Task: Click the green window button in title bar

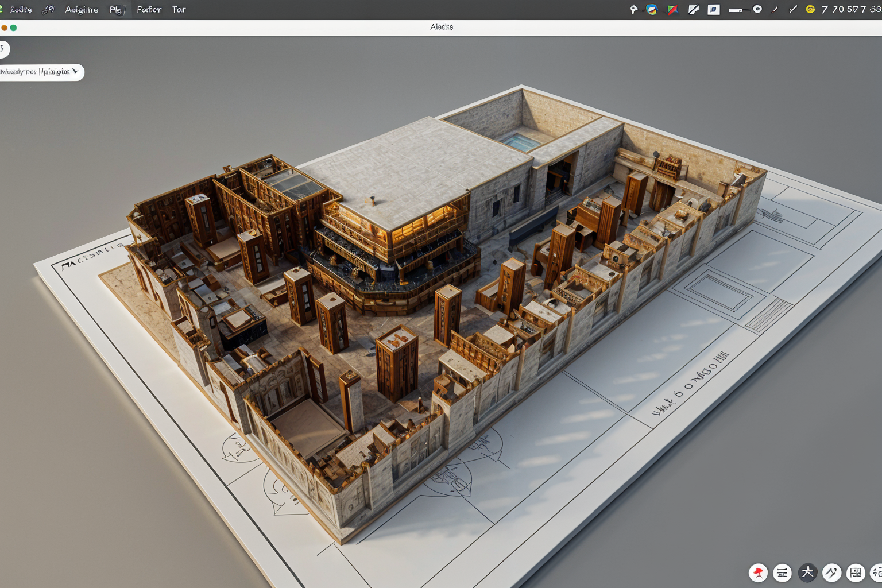Action: (x=13, y=28)
